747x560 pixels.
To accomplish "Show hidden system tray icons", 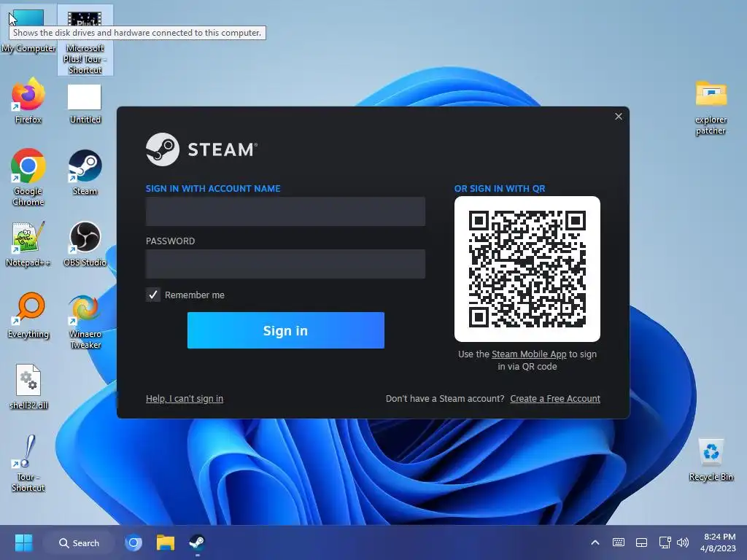I will click(595, 542).
